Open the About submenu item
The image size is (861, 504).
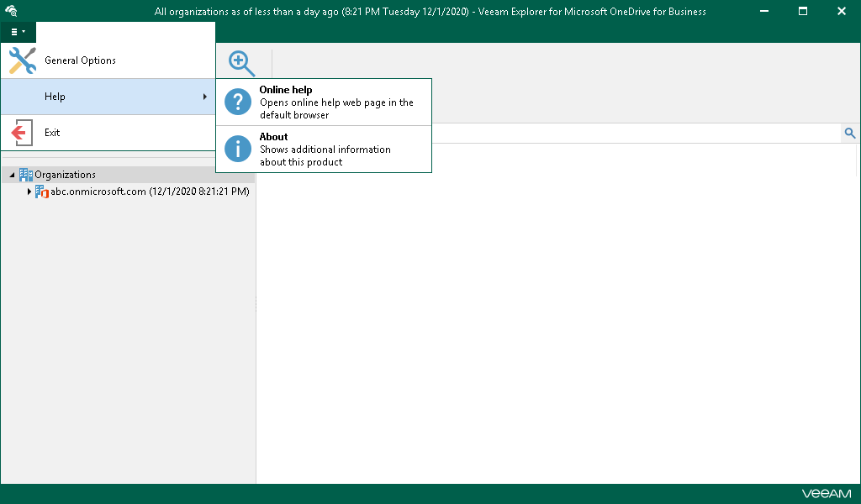pyautogui.click(x=324, y=150)
